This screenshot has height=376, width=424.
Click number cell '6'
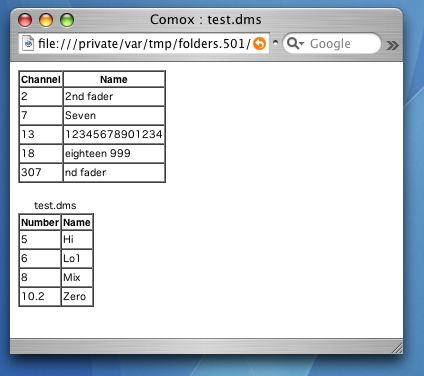(x=40, y=258)
